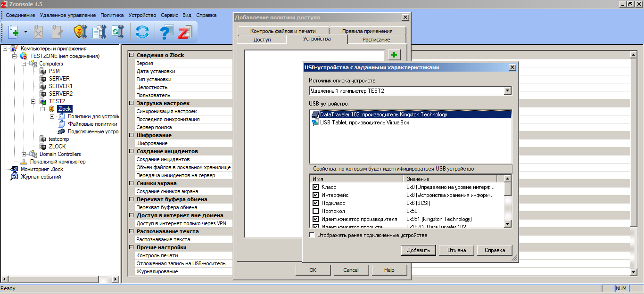
Task: Collapse the Сведения о Zlock section
Action: [x=132, y=55]
